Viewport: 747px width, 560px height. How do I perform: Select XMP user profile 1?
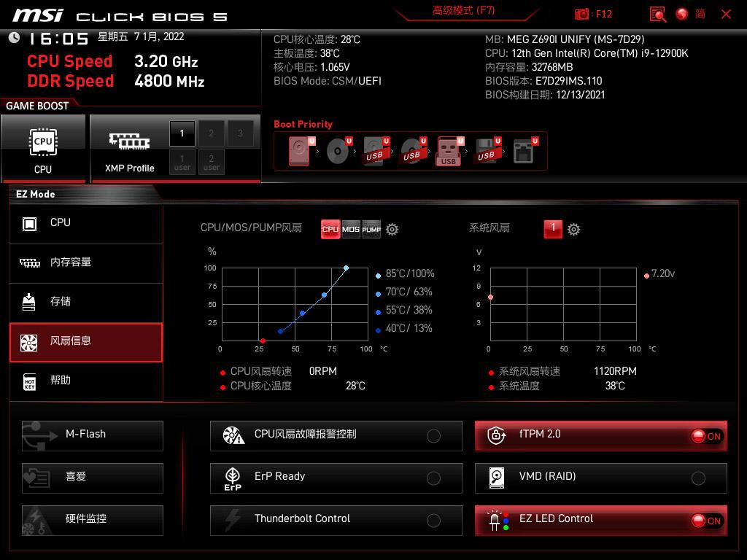(x=182, y=163)
